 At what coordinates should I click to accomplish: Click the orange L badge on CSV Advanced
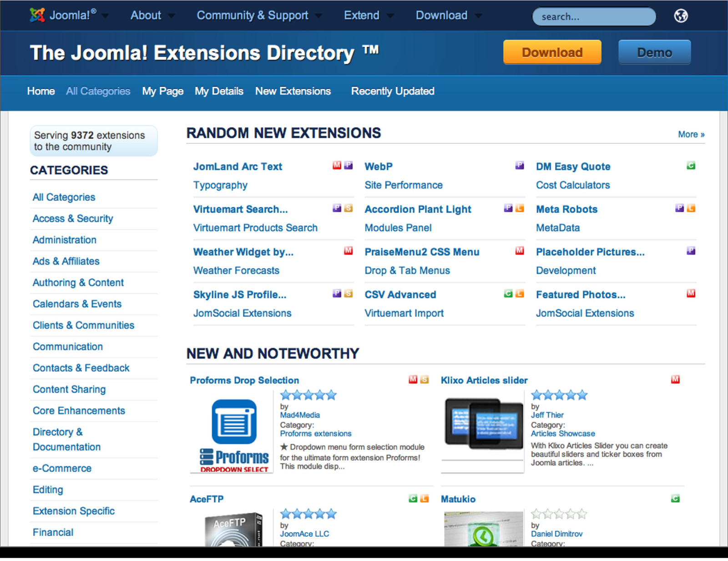(520, 293)
